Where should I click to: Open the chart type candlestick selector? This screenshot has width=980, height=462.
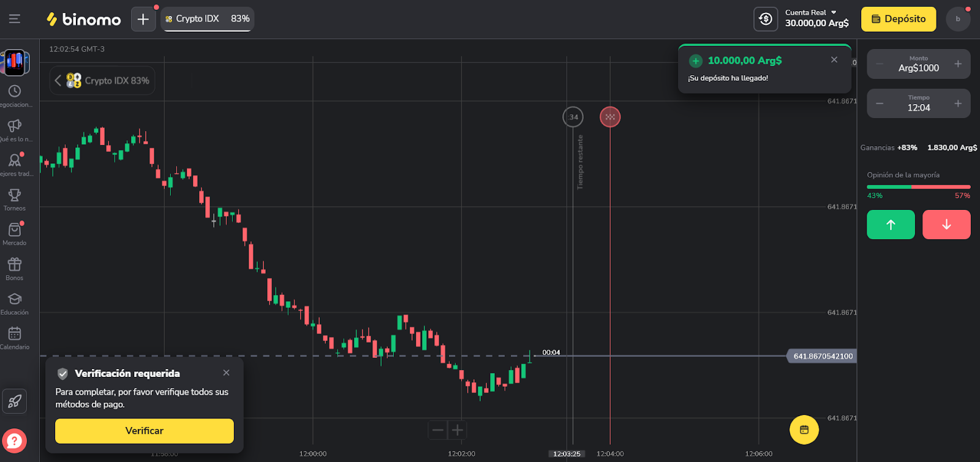15,62
